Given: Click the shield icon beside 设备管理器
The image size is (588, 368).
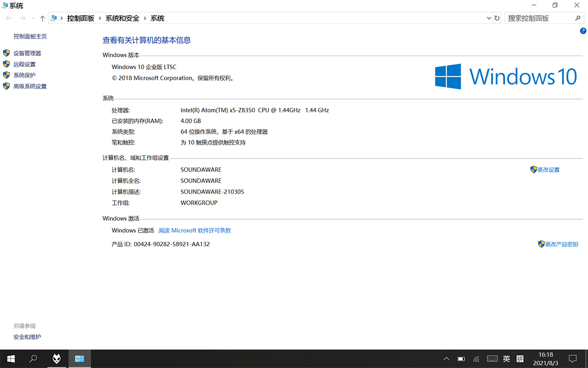Looking at the screenshot, I should tap(6, 53).
